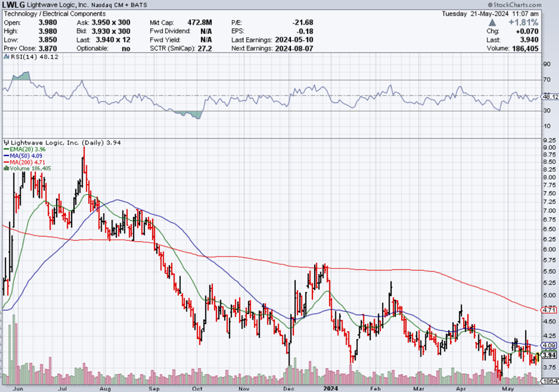Click the Lightwave Logic, Inc. (Daily) 3.94 chart title

(x=66, y=142)
